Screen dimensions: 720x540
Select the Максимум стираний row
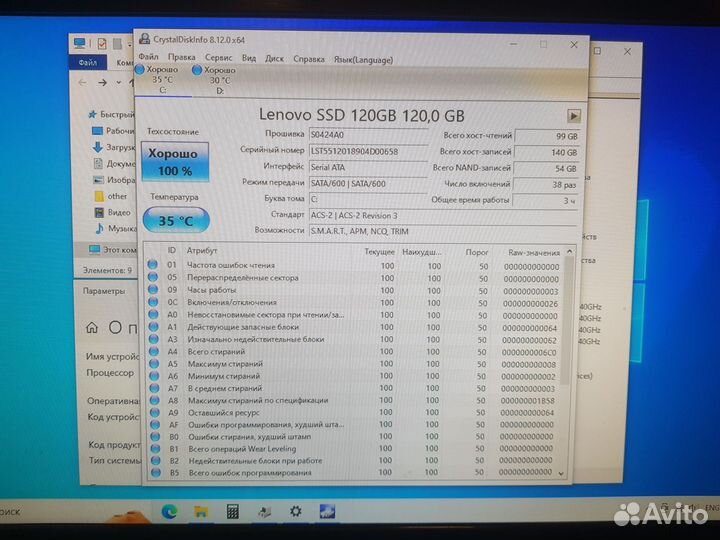click(354, 364)
